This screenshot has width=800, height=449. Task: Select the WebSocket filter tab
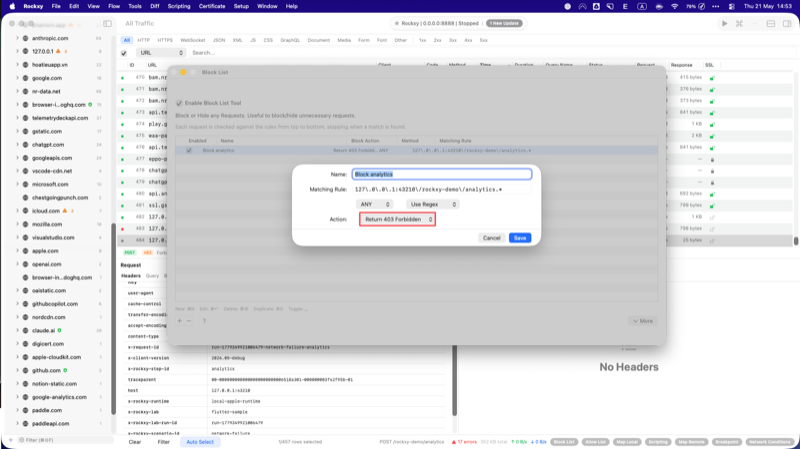pyautogui.click(x=193, y=40)
